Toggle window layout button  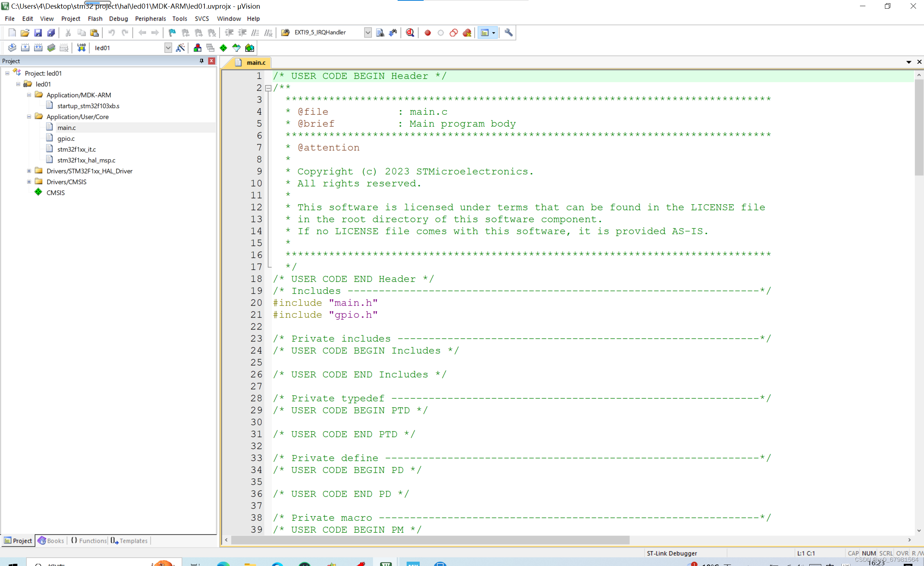485,33
